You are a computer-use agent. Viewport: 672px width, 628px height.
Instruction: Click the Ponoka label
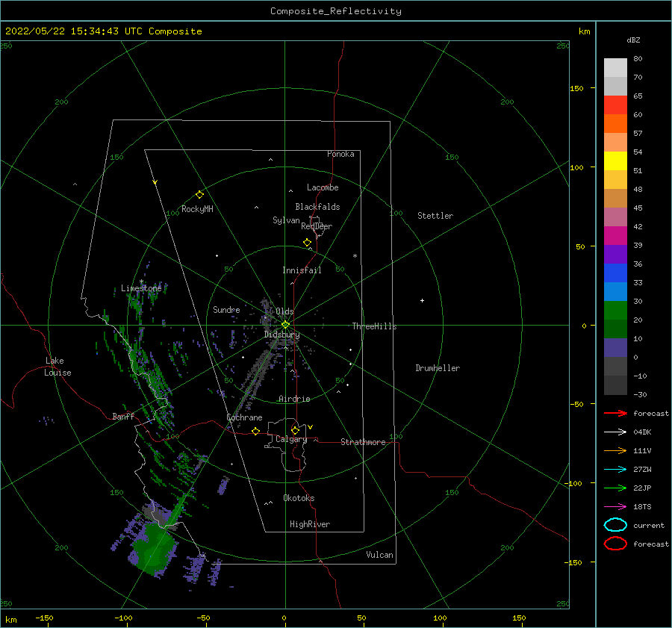(340, 154)
